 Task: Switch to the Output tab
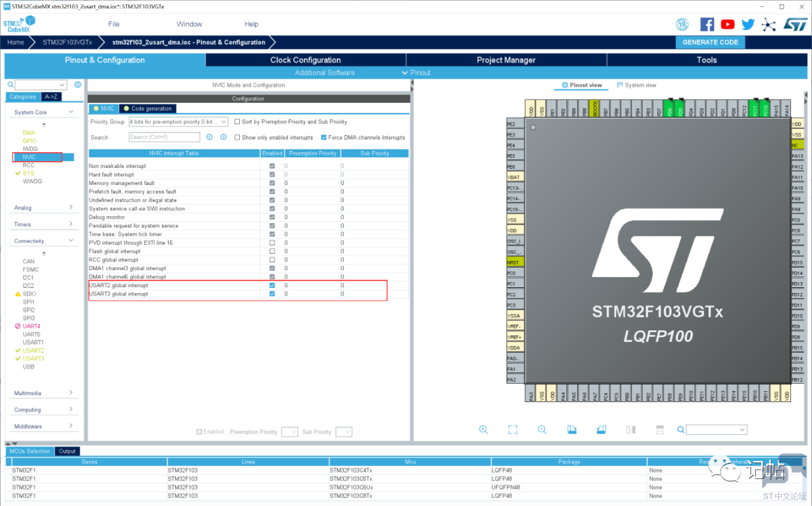point(67,451)
